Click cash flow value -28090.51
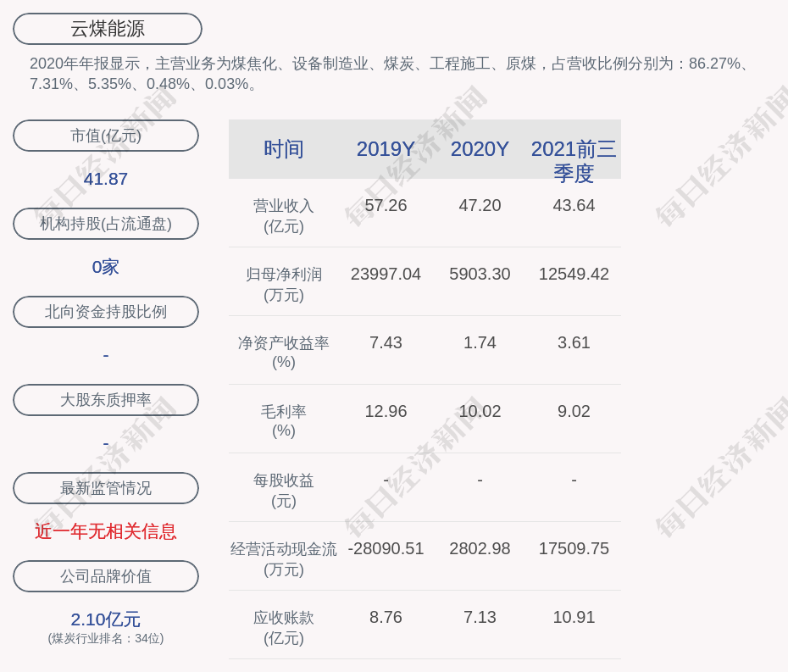The image size is (788, 672). click(386, 548)
